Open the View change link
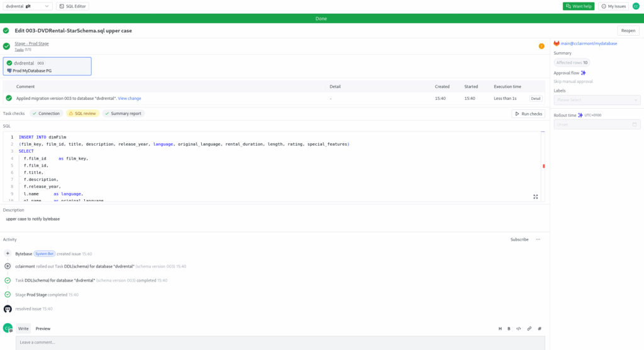The width and height of the screenshot is (644, 350). tap(130, 99)
